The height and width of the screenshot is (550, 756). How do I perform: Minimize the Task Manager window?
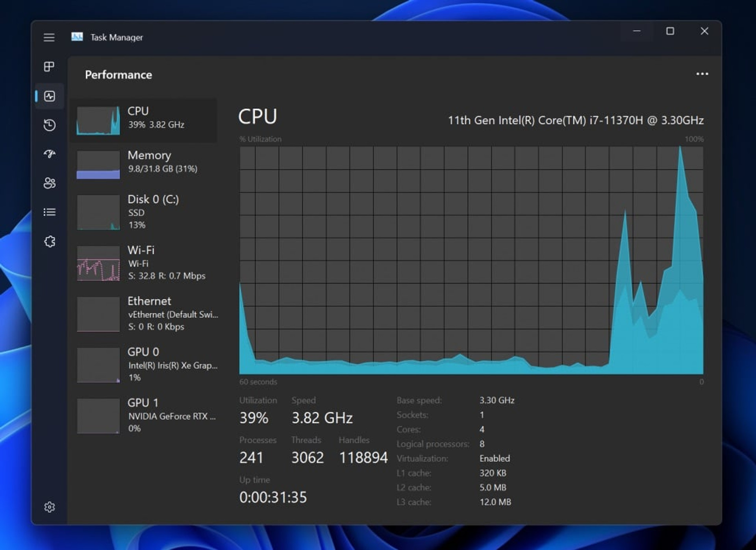tap(637, 31)
